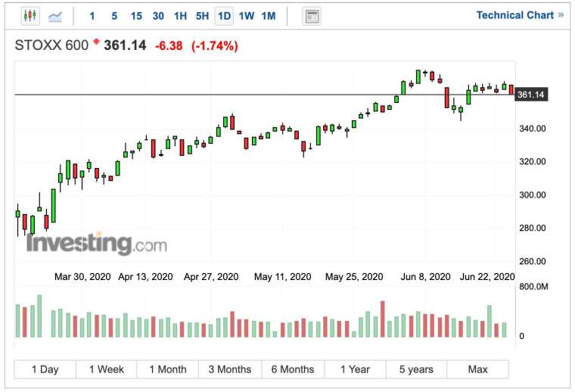Click the 280.00 price axis label
Image resolution: width=575 pixels, height=392 pixels.
(532, 228)
